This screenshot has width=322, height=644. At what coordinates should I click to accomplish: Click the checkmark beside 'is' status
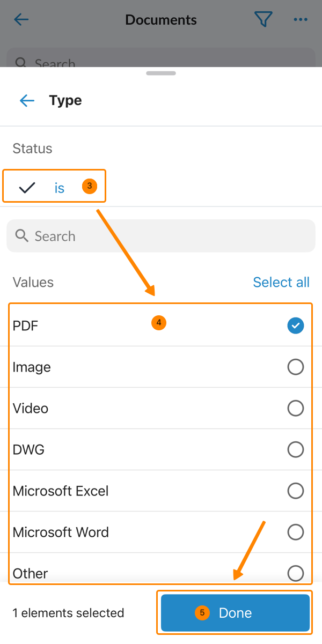click(x=27, y=187)
